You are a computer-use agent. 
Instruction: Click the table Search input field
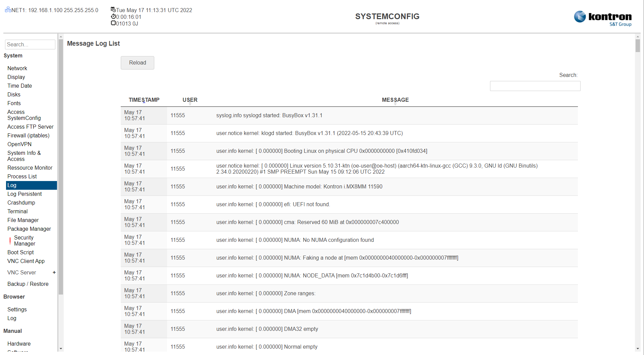tap(535, 86)
